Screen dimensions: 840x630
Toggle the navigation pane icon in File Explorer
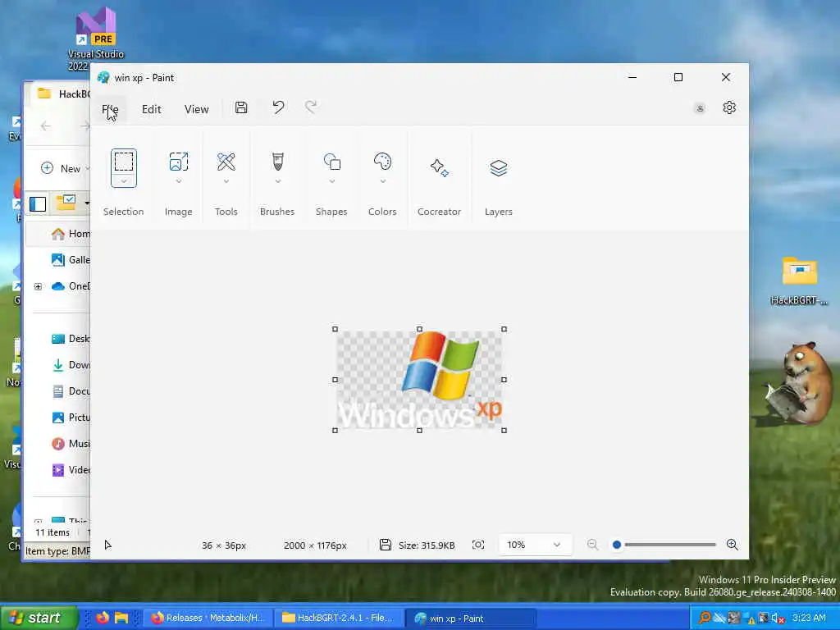pyautogui.click(x=38, y=204)
